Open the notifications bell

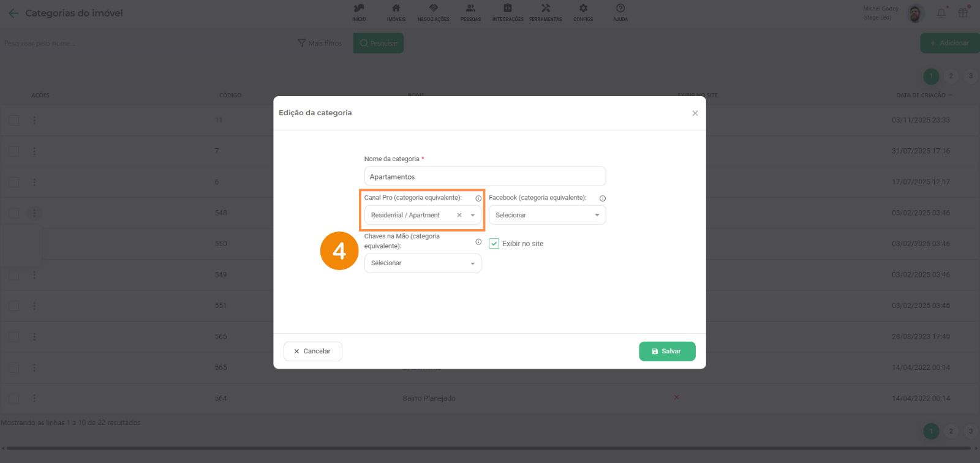(x=941, y=13)
